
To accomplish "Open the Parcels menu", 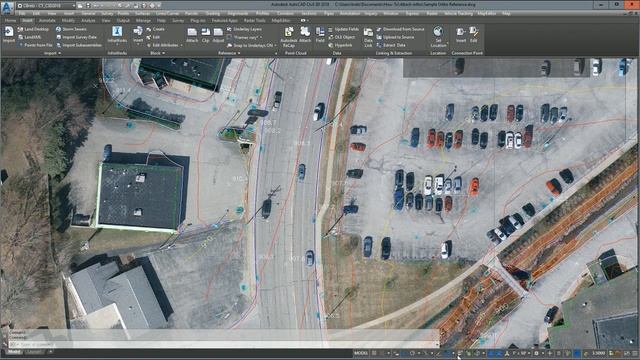I will tap(191, 13).
